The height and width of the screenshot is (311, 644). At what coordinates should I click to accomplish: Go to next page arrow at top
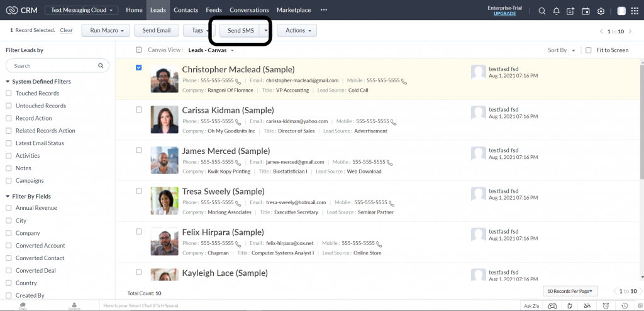click(630, 31)
